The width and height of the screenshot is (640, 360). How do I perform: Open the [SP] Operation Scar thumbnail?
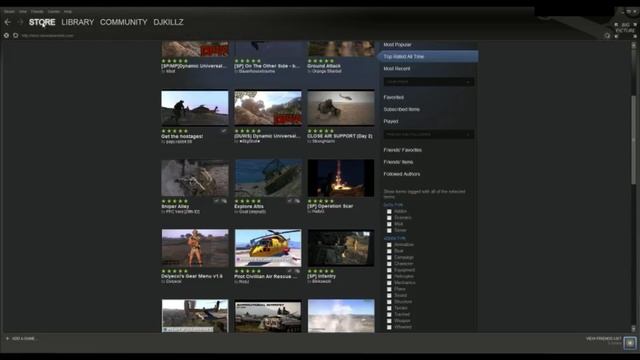click(x=341, y=178)
